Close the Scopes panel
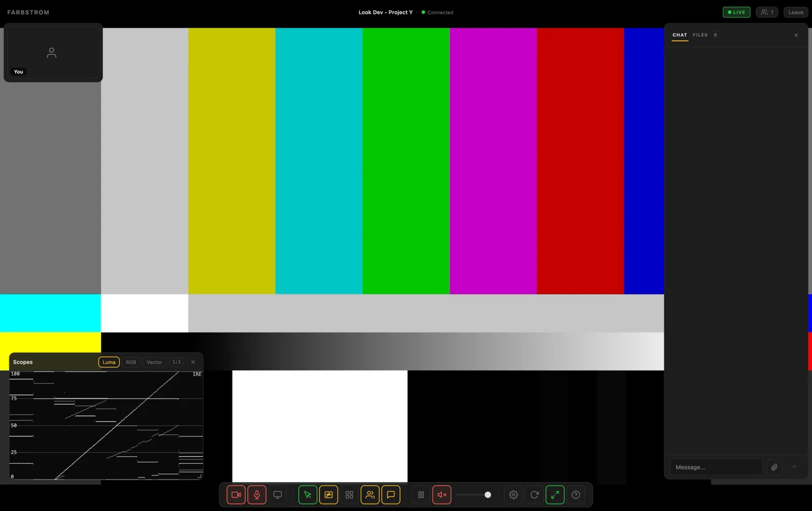812x511 pixels. [x=193, y=362]
